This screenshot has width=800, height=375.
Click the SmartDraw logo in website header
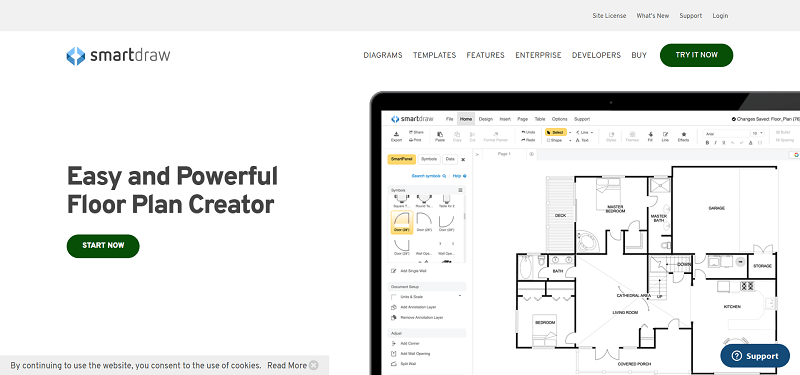pyautogui.click(x=118, y=56)
